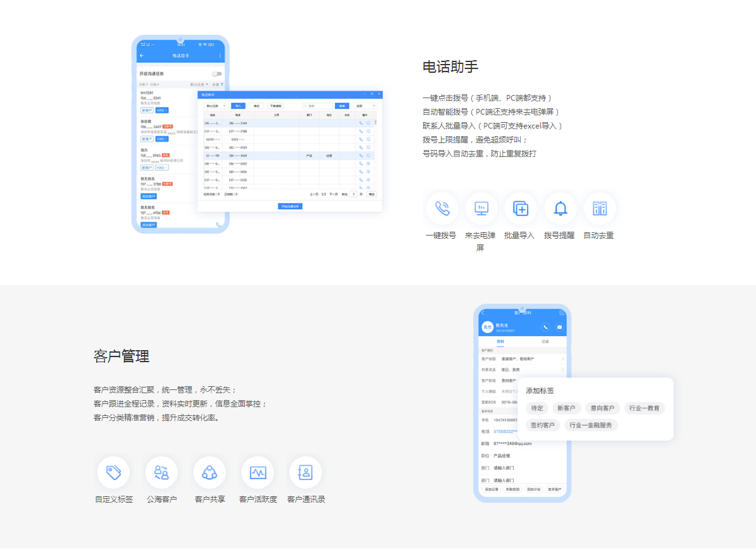
Task: Click the search field in 电话助手 window
Action: pos(317,106)
